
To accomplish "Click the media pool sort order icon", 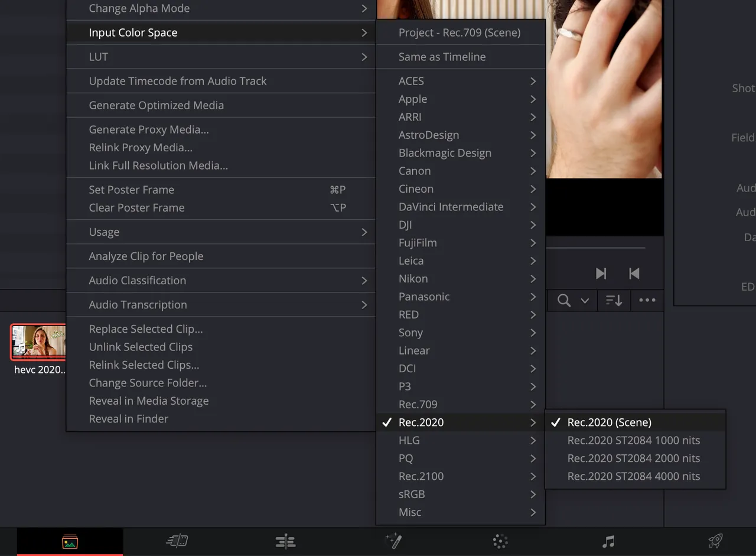I will [614, 301].
